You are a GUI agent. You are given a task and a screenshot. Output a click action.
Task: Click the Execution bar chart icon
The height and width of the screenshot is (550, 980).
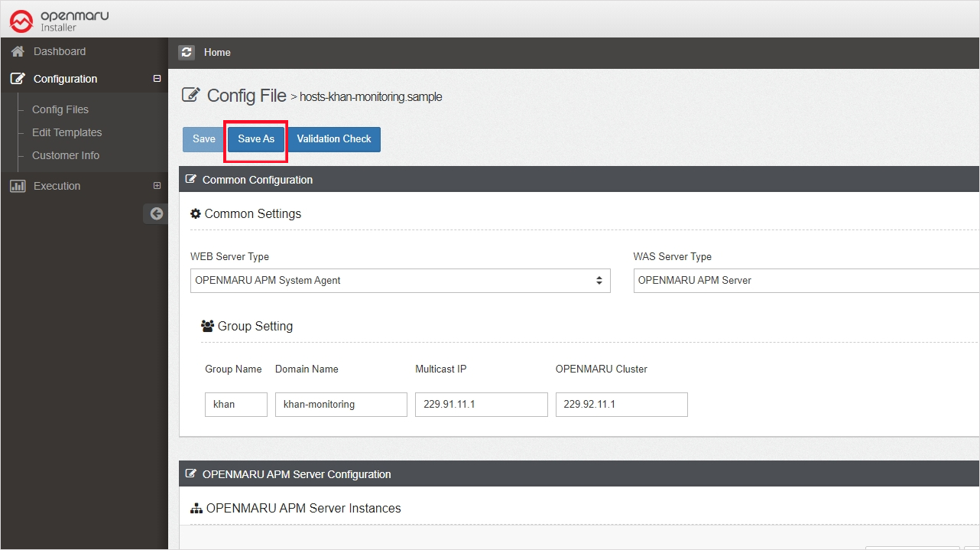[18, 186]
